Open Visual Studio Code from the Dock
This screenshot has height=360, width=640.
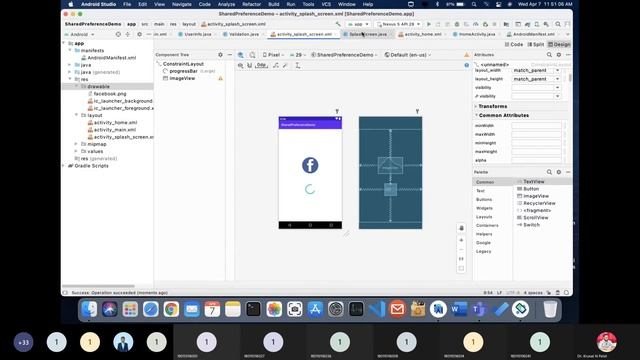tap(377, 309)
